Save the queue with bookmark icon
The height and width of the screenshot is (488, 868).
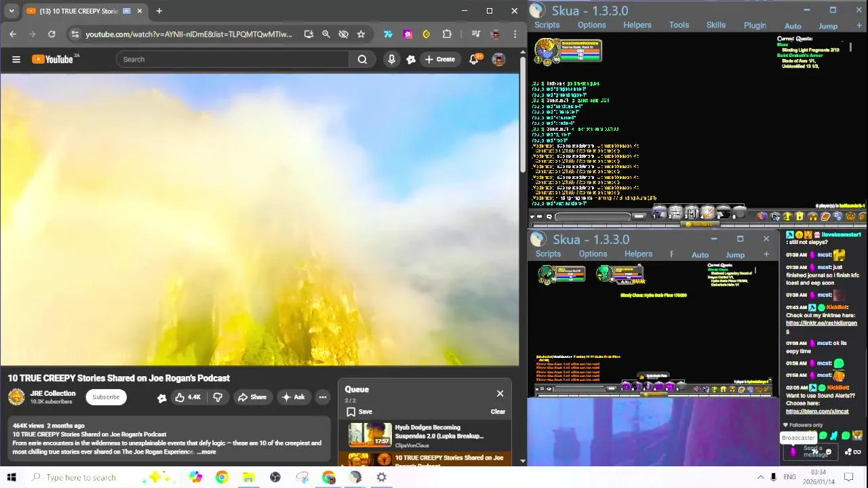[359, 411]
